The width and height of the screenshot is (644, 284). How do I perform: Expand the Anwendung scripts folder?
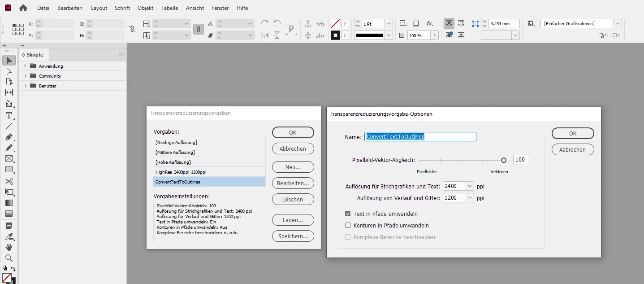25,66
